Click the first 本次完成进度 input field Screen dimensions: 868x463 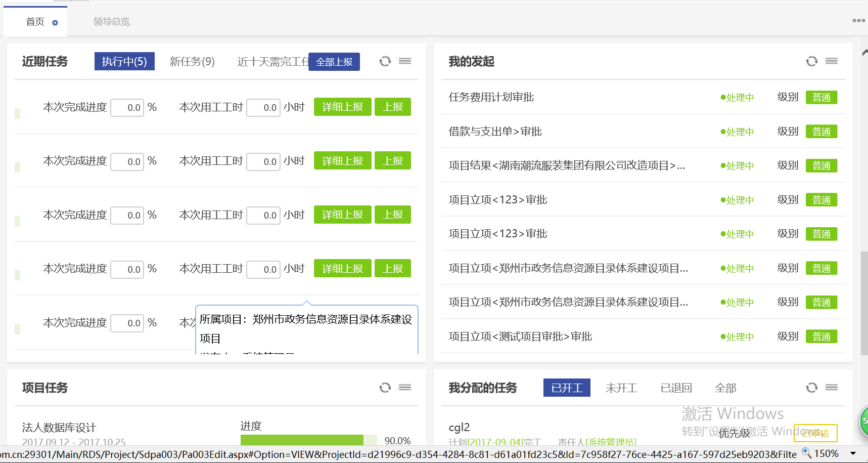pos(127,108)
